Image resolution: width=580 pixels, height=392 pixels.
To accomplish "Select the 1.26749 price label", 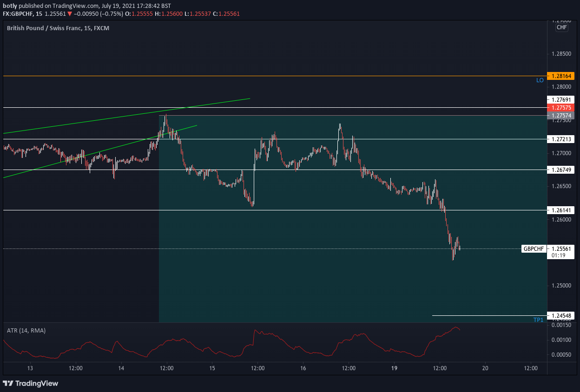I will (x=561, y=170).
